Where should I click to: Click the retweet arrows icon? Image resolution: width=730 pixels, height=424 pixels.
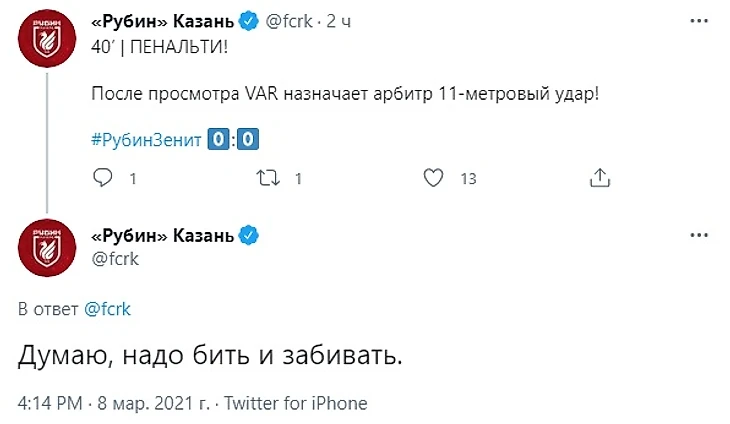(267, 178)
